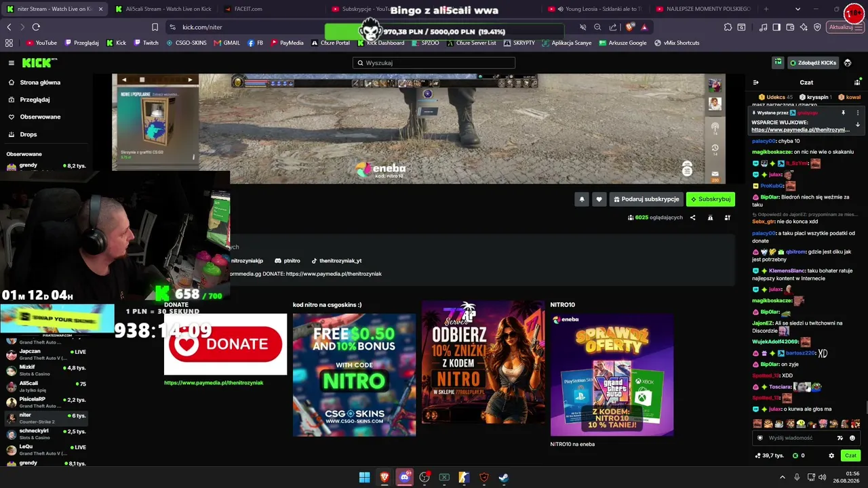
Task: Click the eneba Sprawdź oferty banner
Action: click(x=612, y=375)
